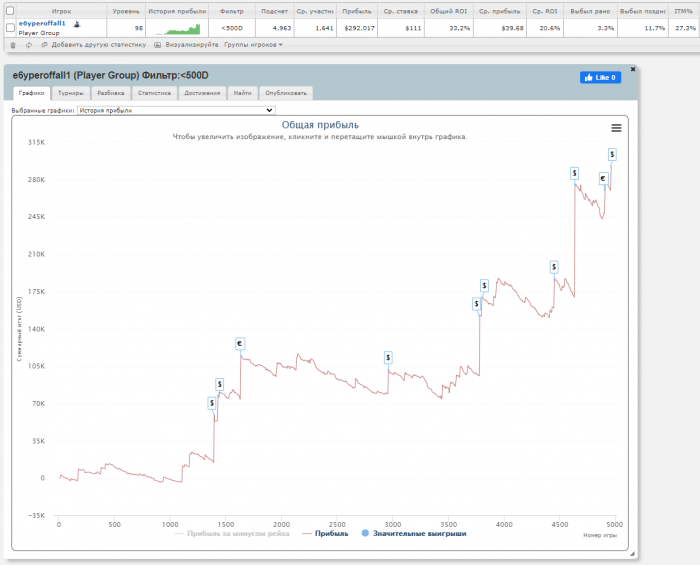Expand the 'Группы игроков' dropdown
The height and width of the screenshot is (565, 700).
pos(253,45)
